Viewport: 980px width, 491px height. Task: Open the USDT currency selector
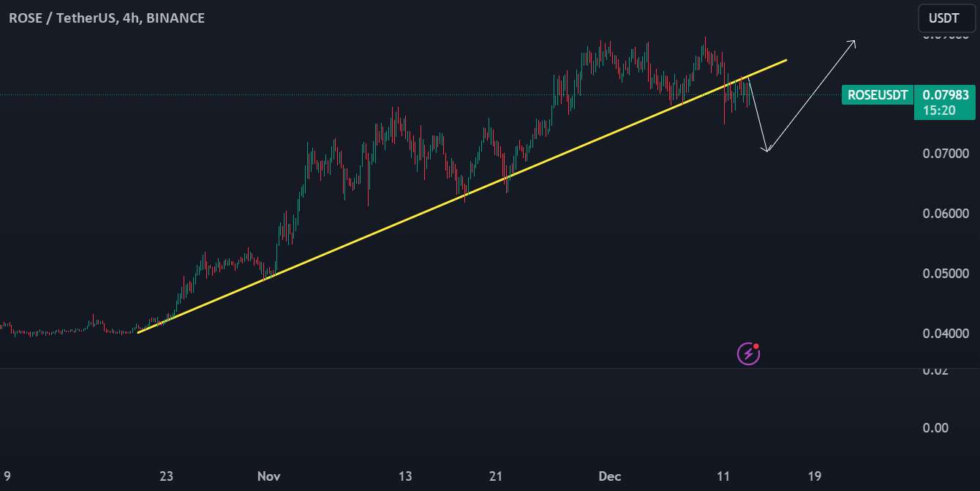(946, 18)
